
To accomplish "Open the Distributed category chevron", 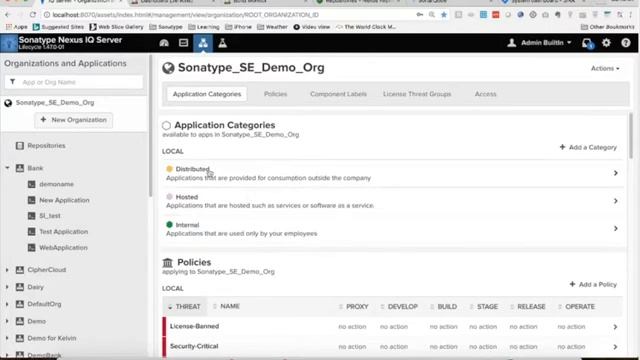I will click(616, 173).
